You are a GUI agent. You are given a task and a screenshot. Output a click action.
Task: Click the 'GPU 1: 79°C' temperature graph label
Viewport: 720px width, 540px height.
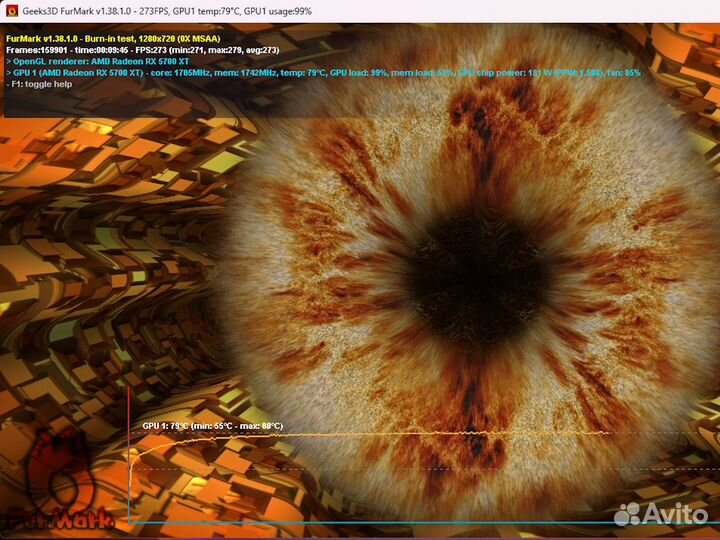(x=213, y=426)
